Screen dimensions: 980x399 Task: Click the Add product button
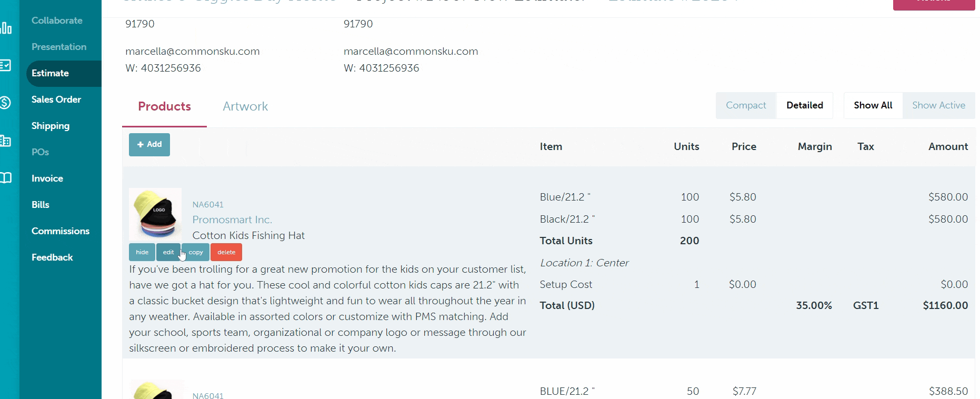tap(149, 145)
